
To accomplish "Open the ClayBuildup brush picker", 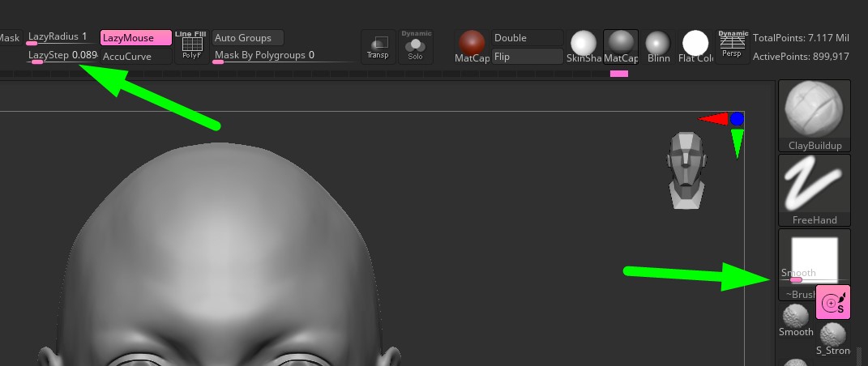I will (815, 116).
